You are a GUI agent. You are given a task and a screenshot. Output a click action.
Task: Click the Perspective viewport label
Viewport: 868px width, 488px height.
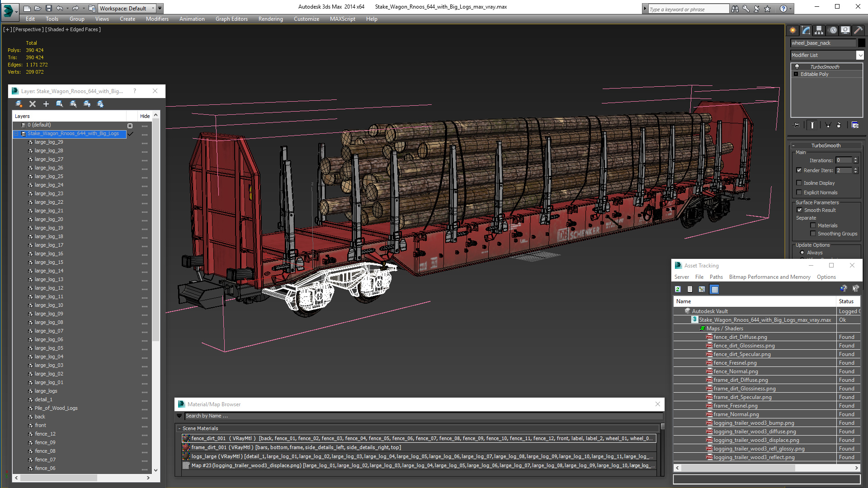click(28, 29)
